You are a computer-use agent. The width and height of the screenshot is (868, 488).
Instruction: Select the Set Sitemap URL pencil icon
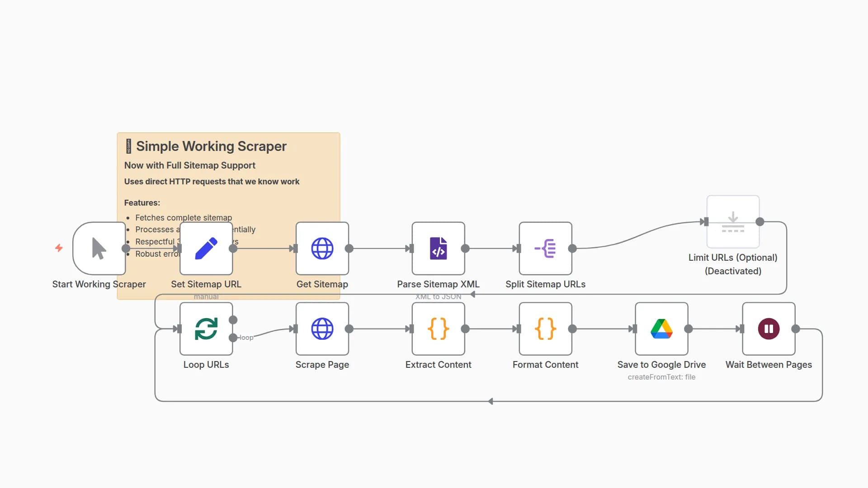tap(206, 249)
